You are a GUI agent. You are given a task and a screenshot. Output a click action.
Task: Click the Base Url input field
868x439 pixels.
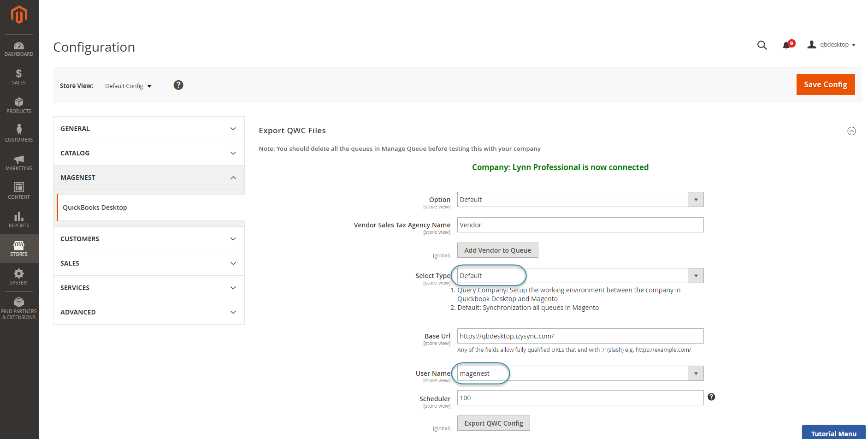(x=580, y=336)
